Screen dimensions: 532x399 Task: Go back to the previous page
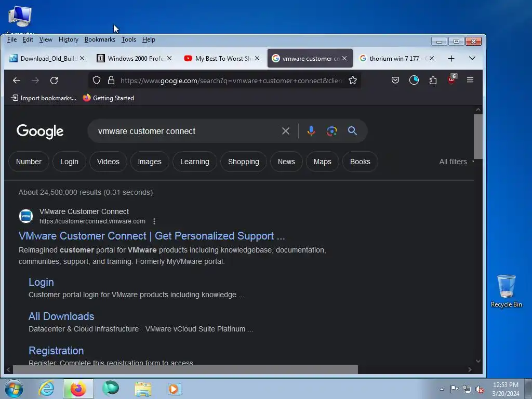pos(16,81)
